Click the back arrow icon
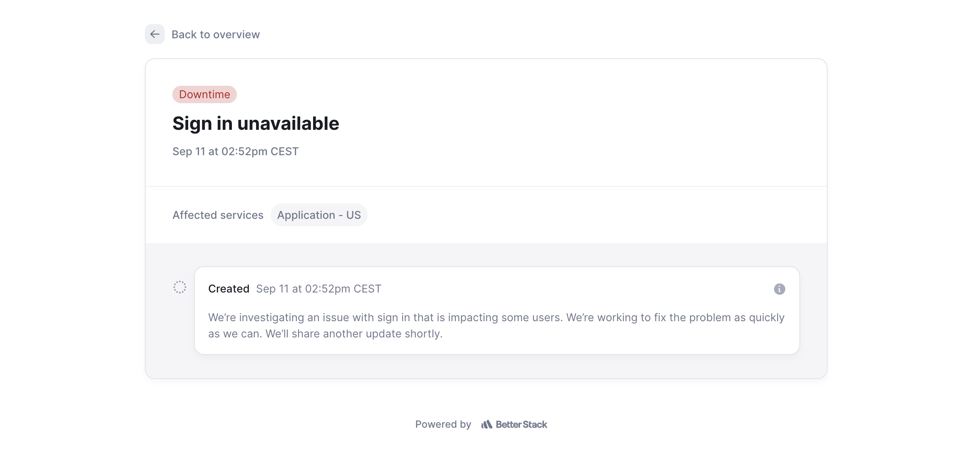Viewport: 980px width, 451px height. [154, 34]
